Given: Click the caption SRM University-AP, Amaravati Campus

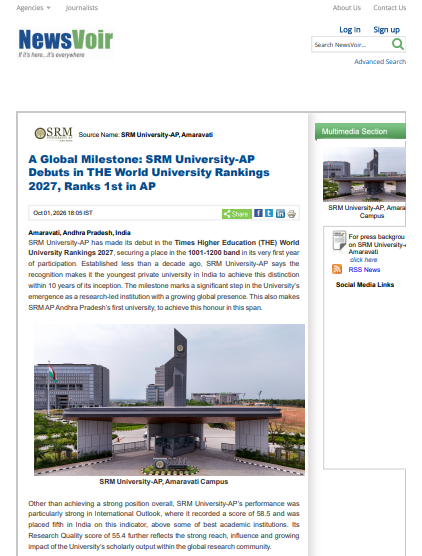Looking at the screenshot, I should pyautogui.click(x=163, y=482).
